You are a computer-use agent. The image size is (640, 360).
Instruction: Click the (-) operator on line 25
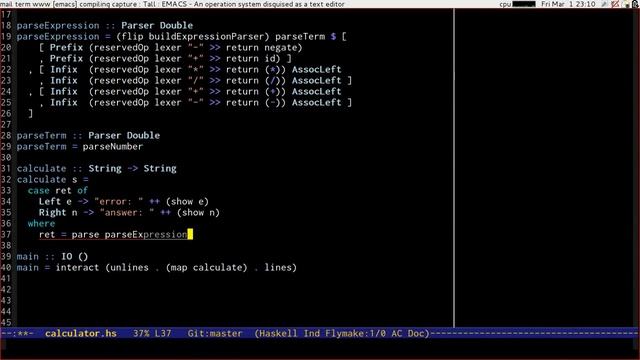click(272, 102)
